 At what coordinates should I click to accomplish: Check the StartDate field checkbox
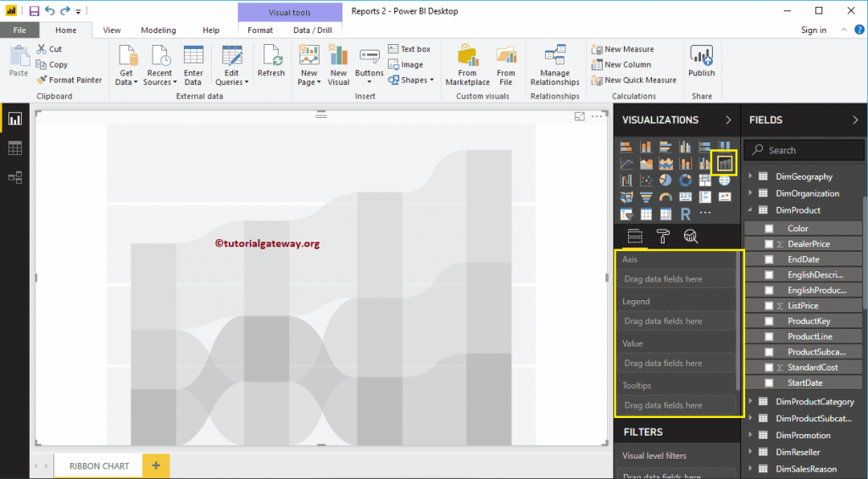[x=769, y=382]
